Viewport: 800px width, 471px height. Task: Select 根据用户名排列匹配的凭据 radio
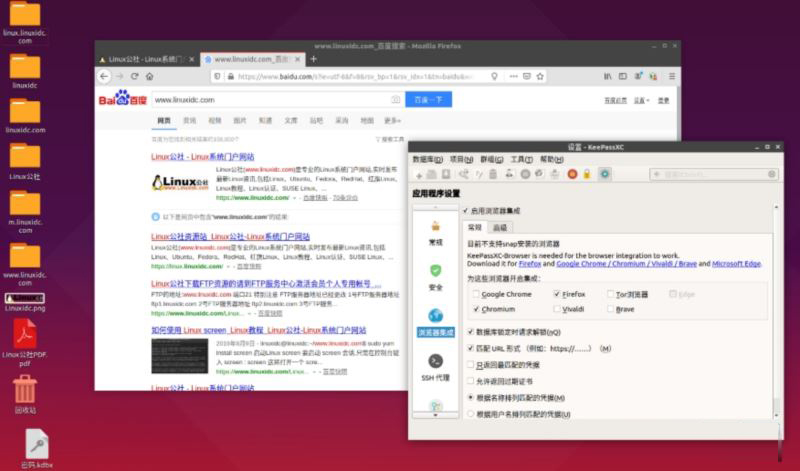pyautogui.click(x=470, y=414)
